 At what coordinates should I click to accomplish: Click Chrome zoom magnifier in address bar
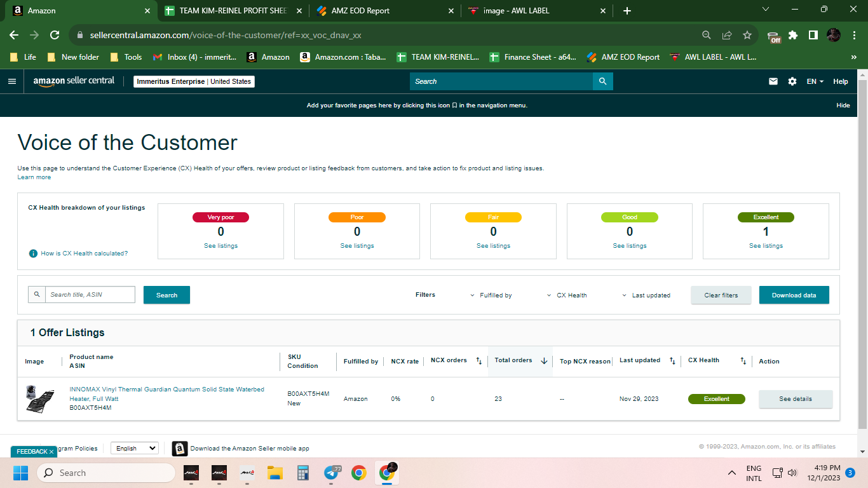pyautogui.click(x=707, y=36)
